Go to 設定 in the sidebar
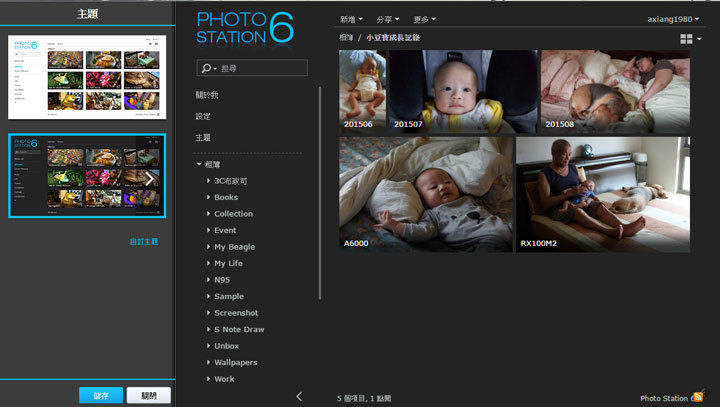This screenshot has width=720, height=407. [x=204, y=116]
